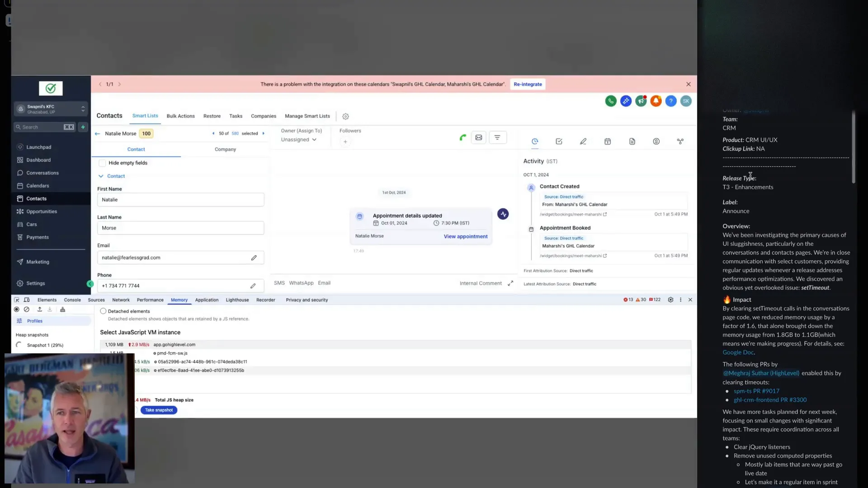Viewport: 868px width, 488px height.
Task: Open the blue quick-actions icon in header
Action: tap(626, 101)
